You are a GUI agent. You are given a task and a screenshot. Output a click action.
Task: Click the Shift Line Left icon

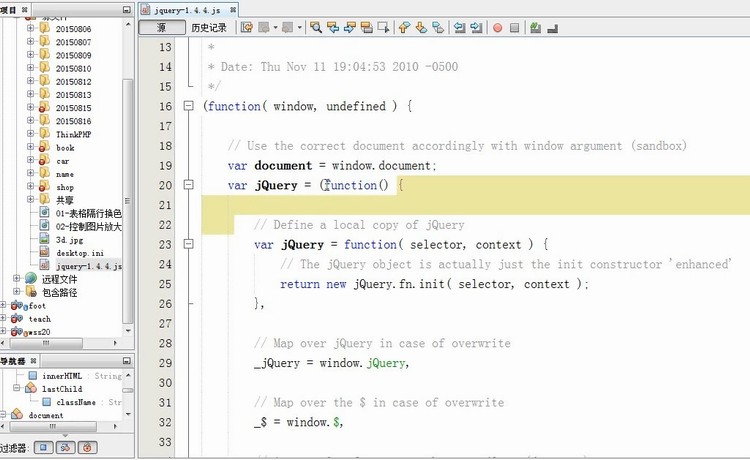(458, 28)
